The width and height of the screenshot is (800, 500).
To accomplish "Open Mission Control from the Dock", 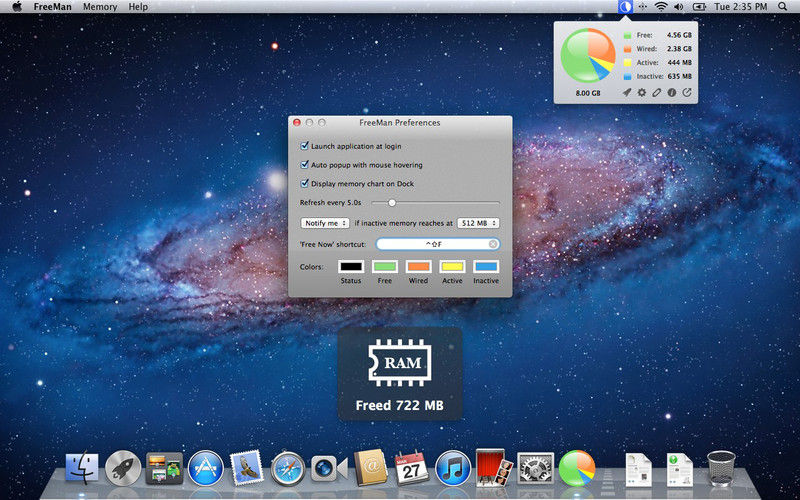I will tap(164, 468).
